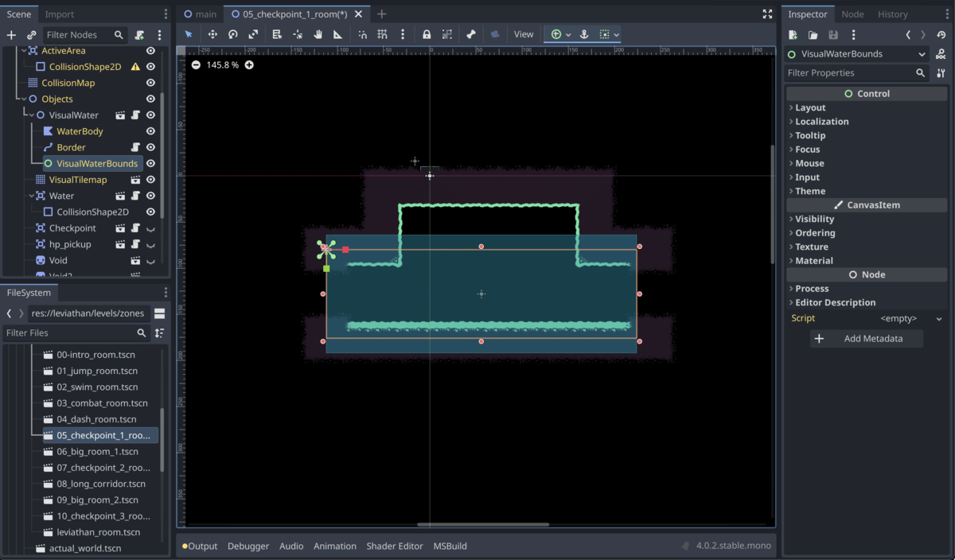Click the instance child scene link icon

[x=31, y=35]
